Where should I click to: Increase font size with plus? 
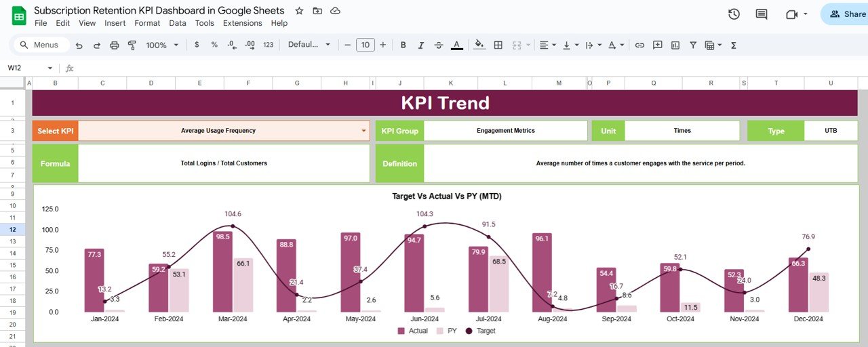click(x=383, y=45)
